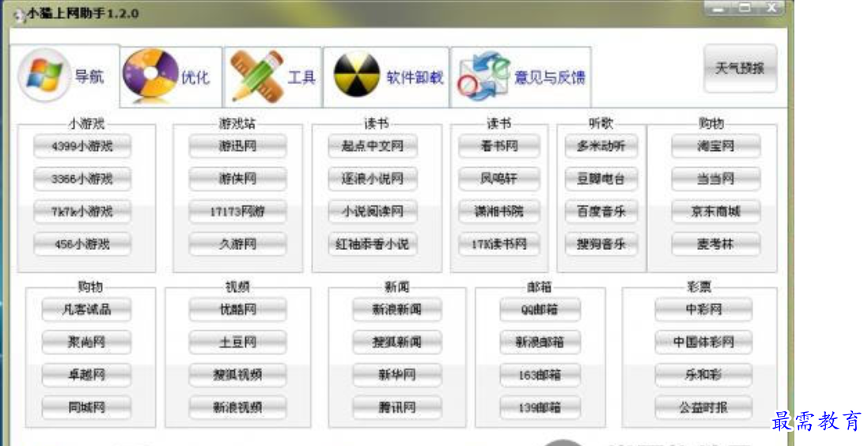The image size is (868, 446).
Task: Open 公益时报 button
Action: [703, 407]
